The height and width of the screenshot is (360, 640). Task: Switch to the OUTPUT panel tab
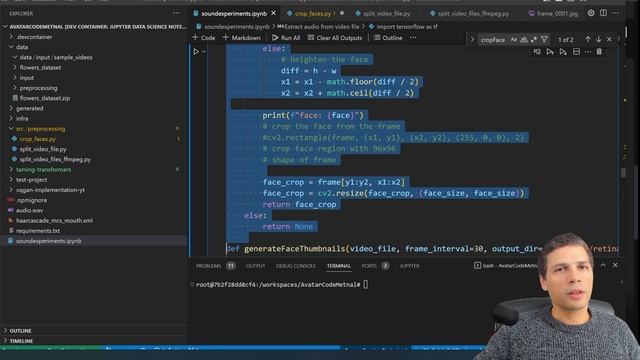(255, 266)
